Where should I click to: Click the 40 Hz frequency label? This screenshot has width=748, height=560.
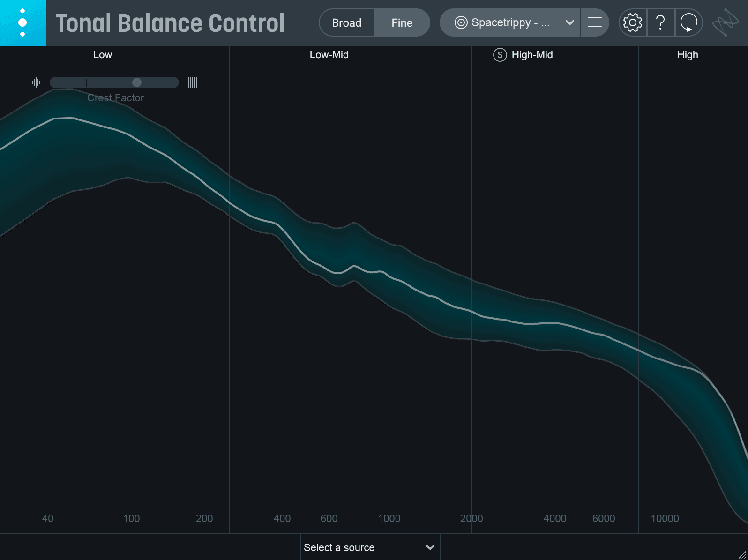48,518
